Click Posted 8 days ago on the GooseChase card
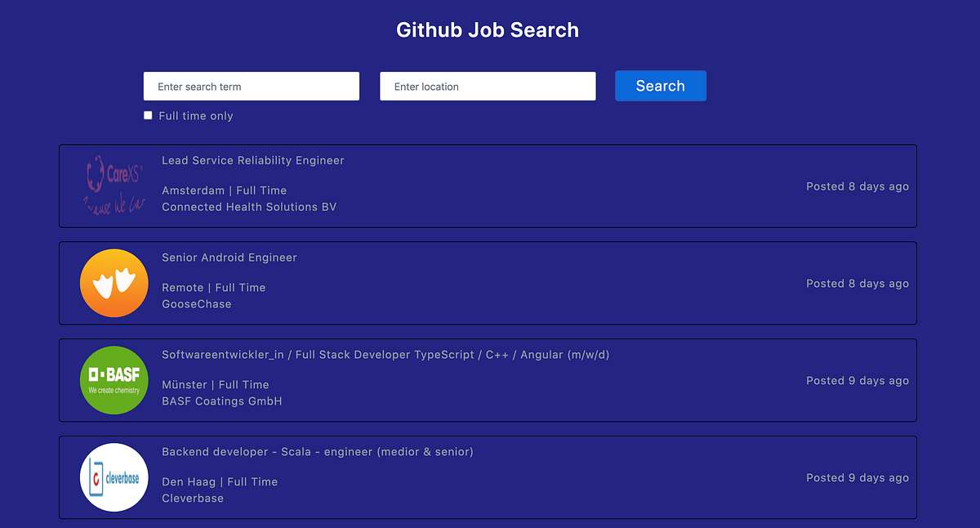 pyautogui.click(x=857, y=283)
